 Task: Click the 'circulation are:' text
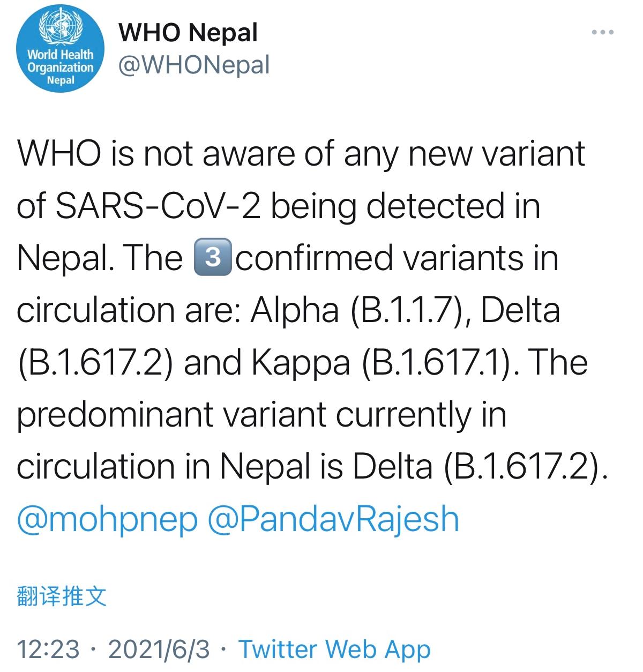click(129, 310)
